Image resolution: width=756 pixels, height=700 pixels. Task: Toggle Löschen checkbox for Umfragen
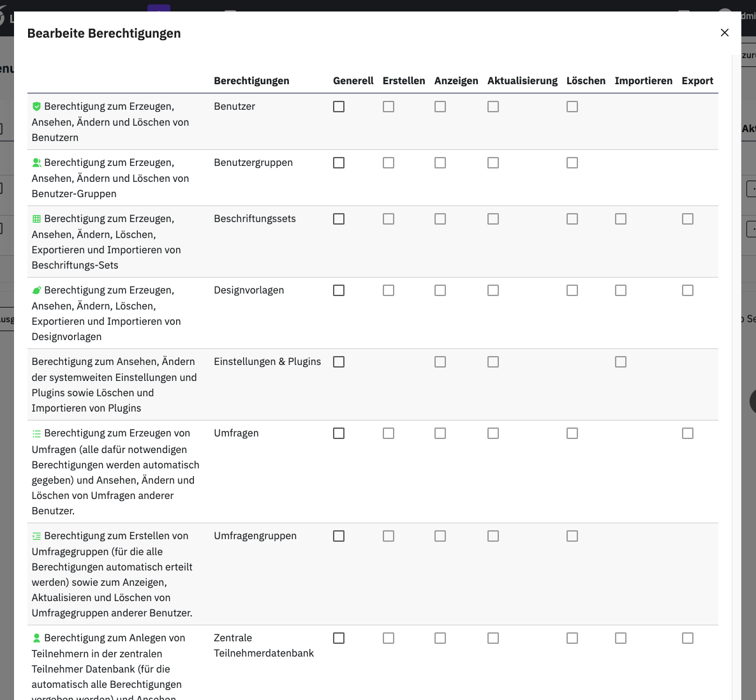[x=572, y=433]
